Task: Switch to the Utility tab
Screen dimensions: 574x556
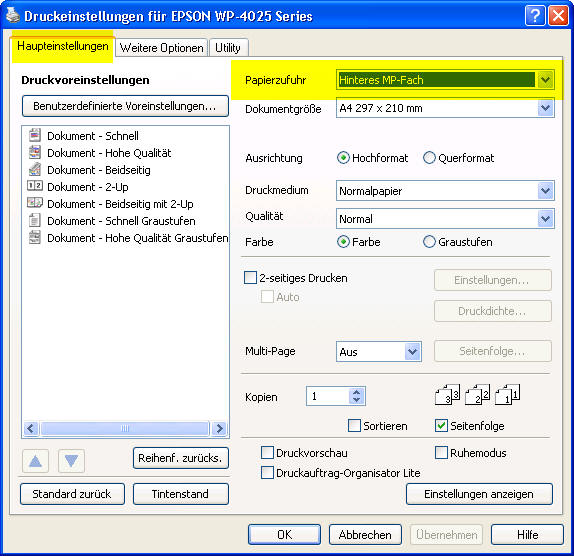Action: coord(228,48)
